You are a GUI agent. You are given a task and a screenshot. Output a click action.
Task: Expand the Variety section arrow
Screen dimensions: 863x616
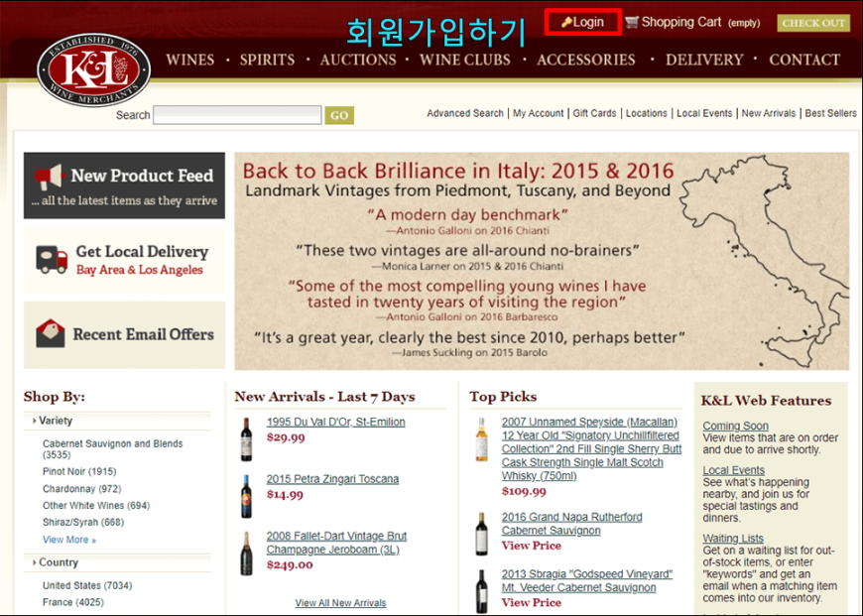[34, 421]
